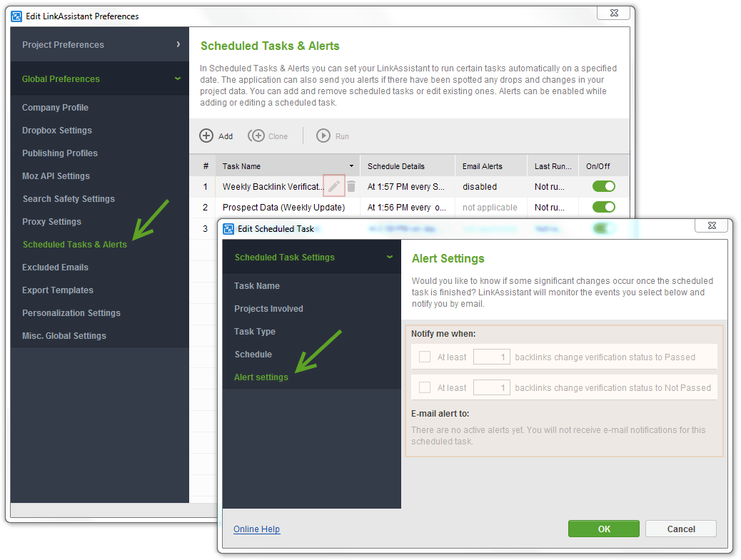
Task: Close the Edit LinkAssistant Preferences window
Action: click(614, 14)
